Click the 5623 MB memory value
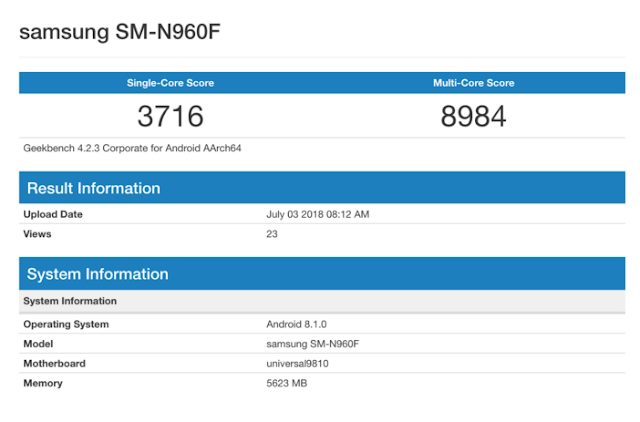 pyautogui.click(x=287, y=383)
